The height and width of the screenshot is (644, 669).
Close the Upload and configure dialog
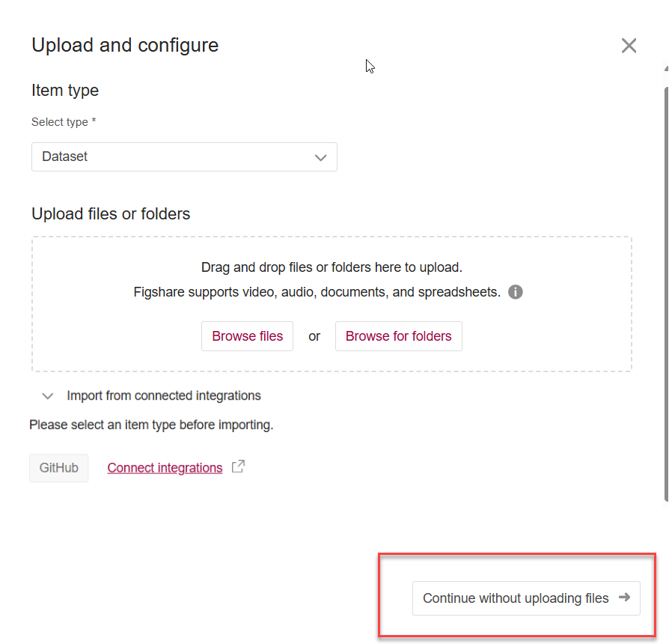[629, 46]
